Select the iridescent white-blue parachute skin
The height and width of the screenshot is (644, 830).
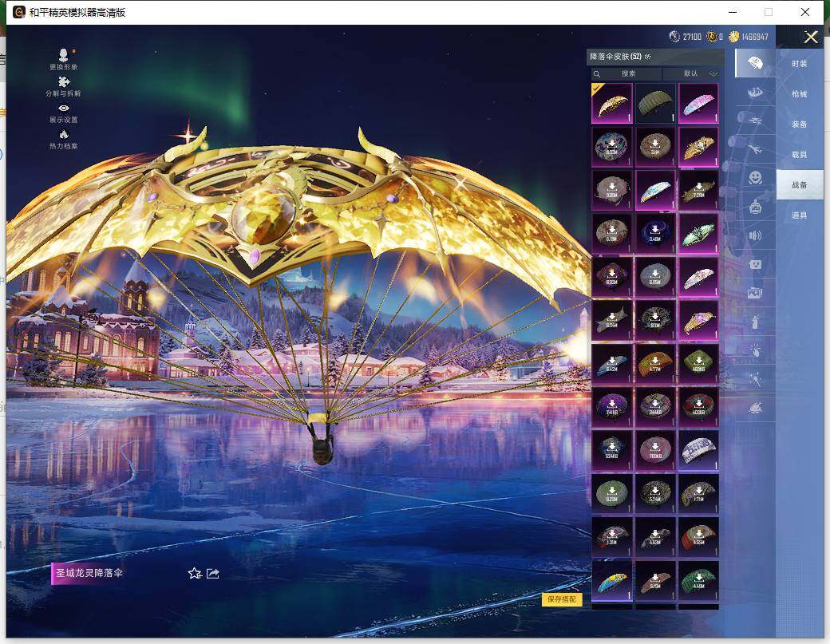click(x=655, y=191)
